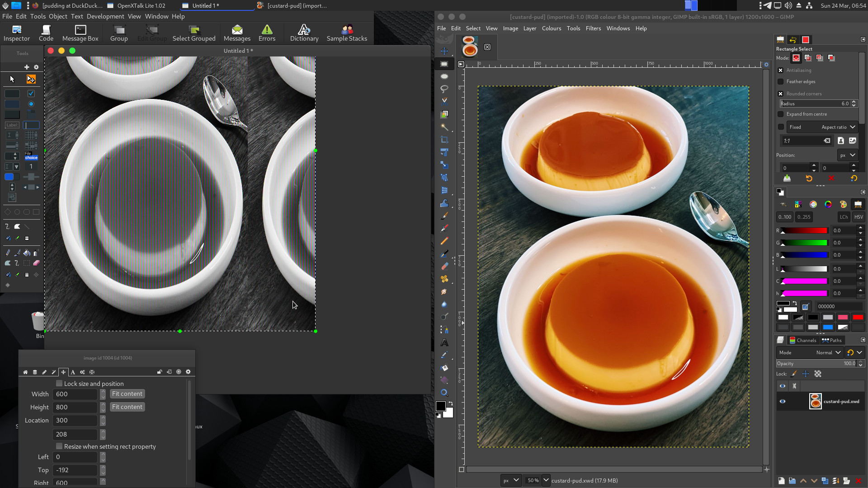Hide the custard-pud.xwd layer
The width and height of the screenshot is (868, 488).
783,401
